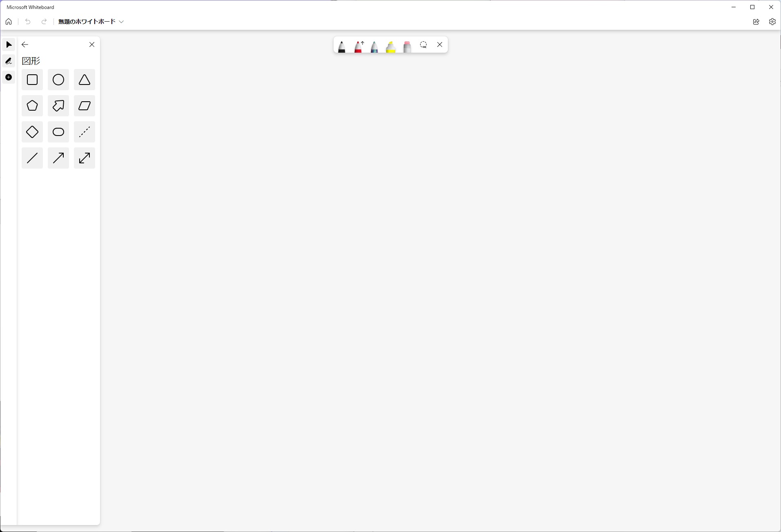This screenshot has height=532, width=781.
Task: Select the single-headed arrow shape
Action: [x=58, y=158]
